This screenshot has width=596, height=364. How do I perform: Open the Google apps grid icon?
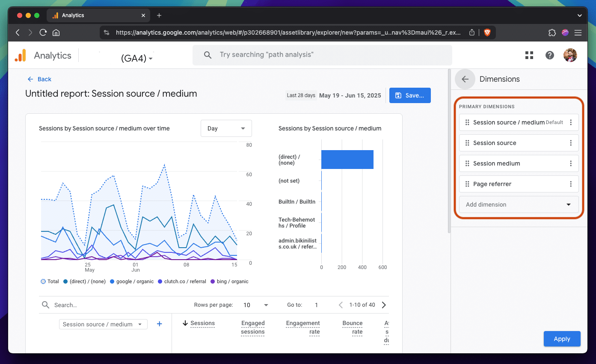point(529,55)
